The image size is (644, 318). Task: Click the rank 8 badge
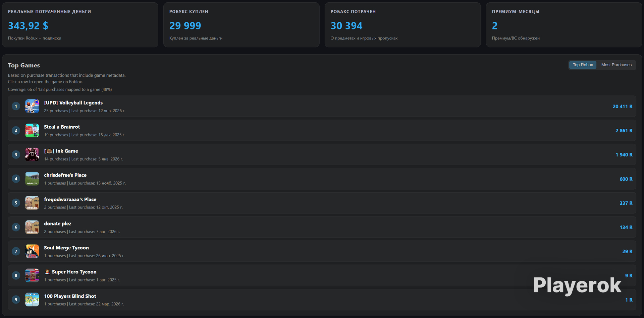(16, 275)
